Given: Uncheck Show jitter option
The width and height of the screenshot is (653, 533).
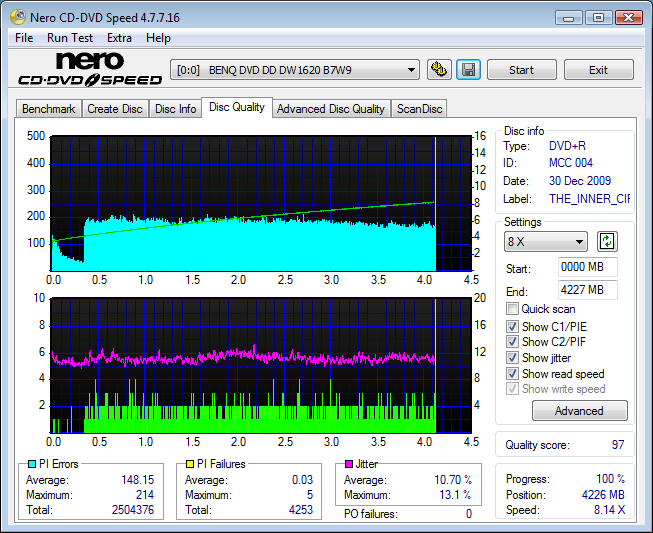Looking at the screenshot, I should tap(513, 358).
